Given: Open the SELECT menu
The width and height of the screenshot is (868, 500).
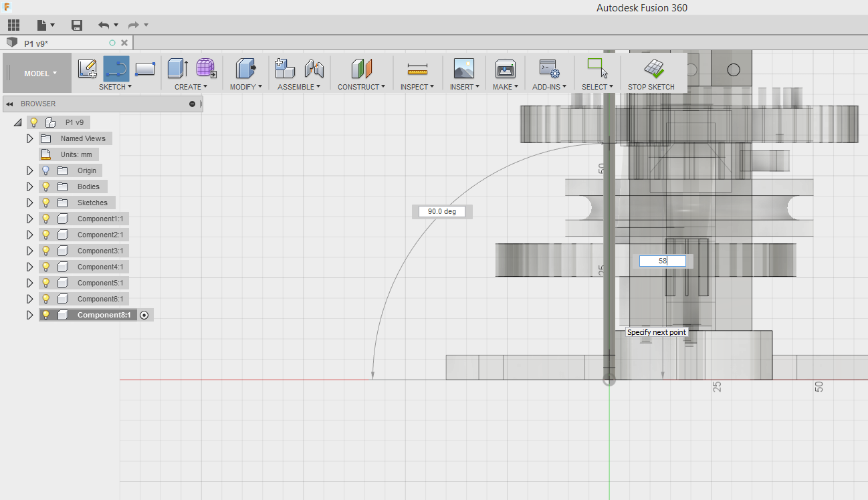Looking at the screenshot, I should [x=597, y=87].
